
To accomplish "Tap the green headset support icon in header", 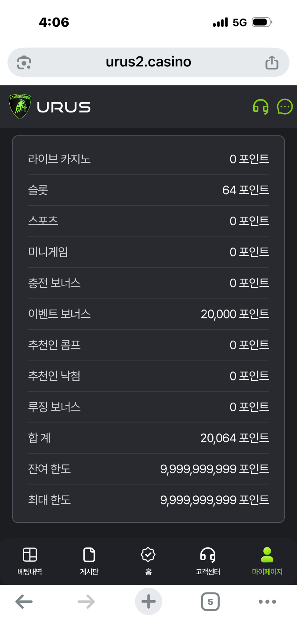I will click(261, 107).
